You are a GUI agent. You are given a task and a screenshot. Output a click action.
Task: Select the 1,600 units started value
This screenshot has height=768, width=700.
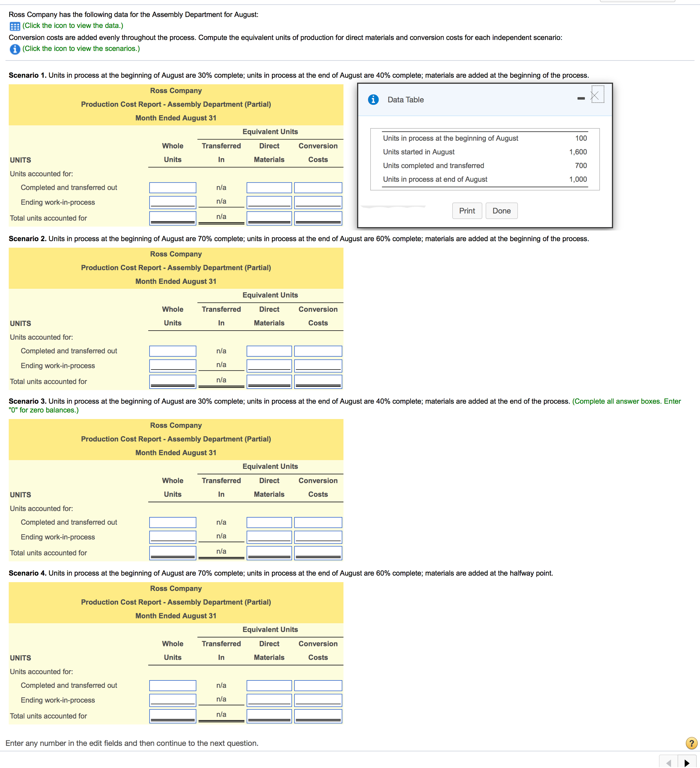(x=578, y=152)
